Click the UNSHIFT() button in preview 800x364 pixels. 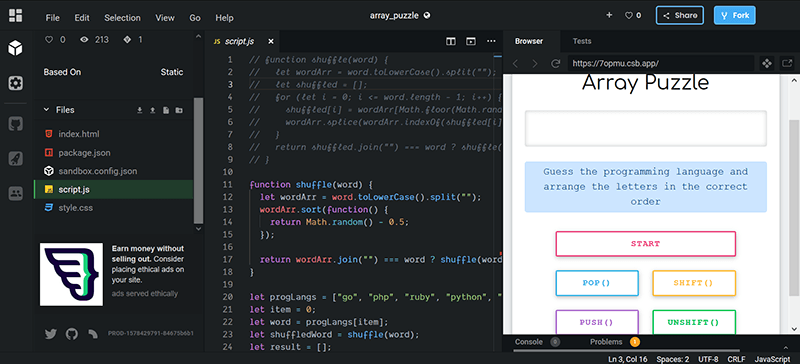point(694,322)
